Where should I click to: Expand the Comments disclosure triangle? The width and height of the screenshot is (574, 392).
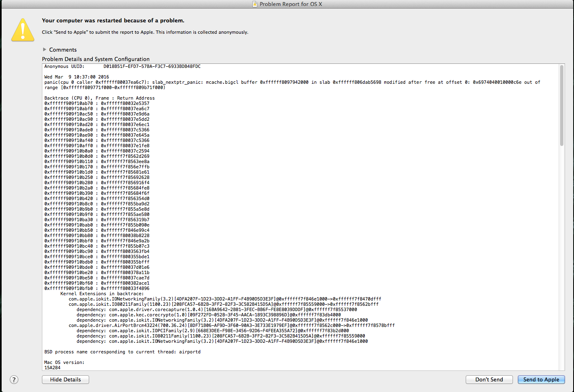click(x=44, y=49)
